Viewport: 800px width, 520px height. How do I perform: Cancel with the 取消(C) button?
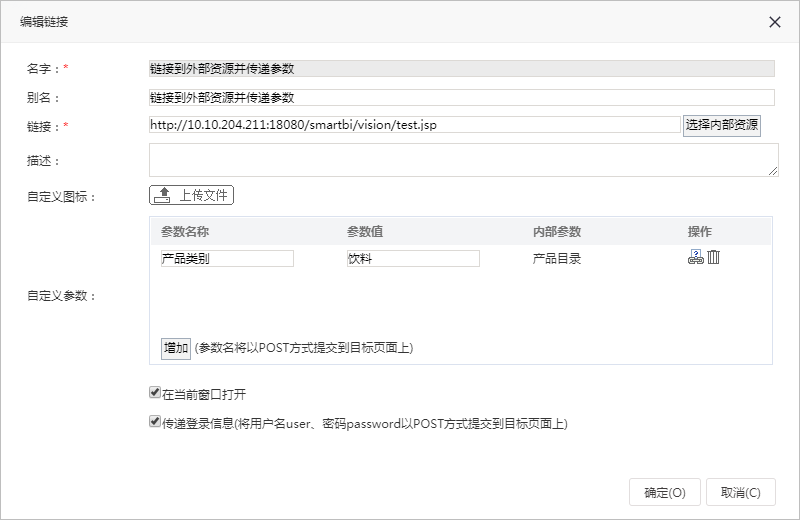pos(740,492)
